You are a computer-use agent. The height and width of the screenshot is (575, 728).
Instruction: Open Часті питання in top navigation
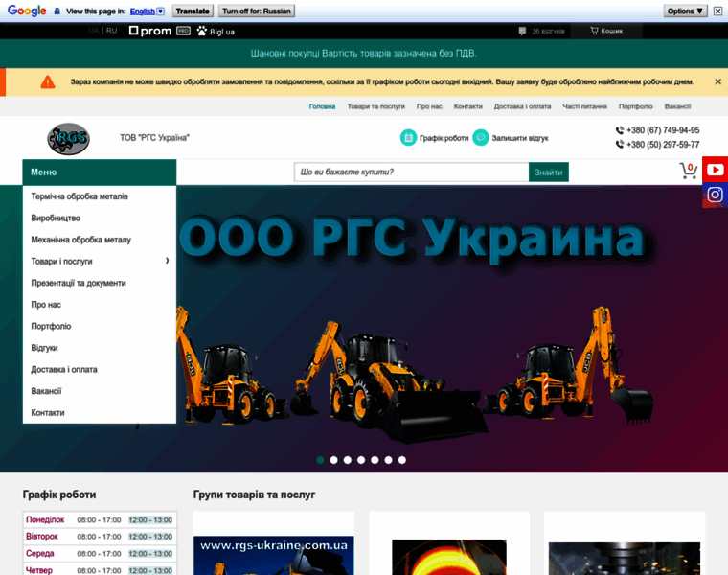pyautogui.click(x=584, y=106)
